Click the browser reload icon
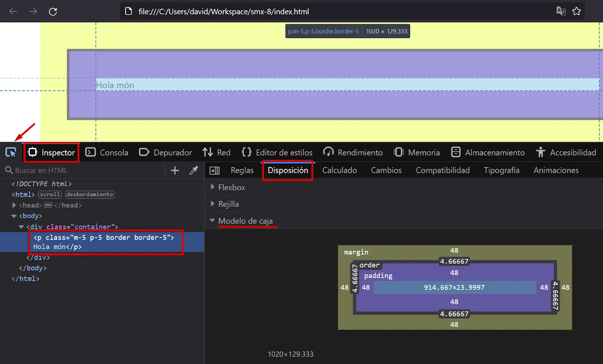 (53, 12)
